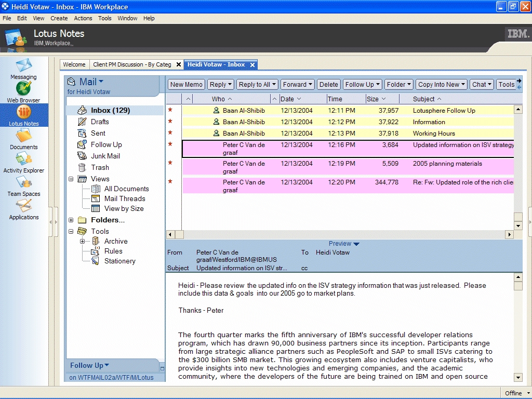Click the Stationery icon
532x399 pixels.
tap(96, 261)
